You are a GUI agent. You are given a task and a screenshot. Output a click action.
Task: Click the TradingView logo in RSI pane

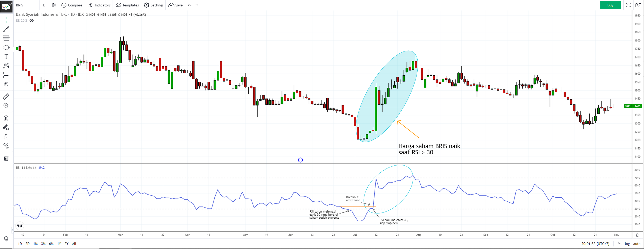click(x=20, y=226)
